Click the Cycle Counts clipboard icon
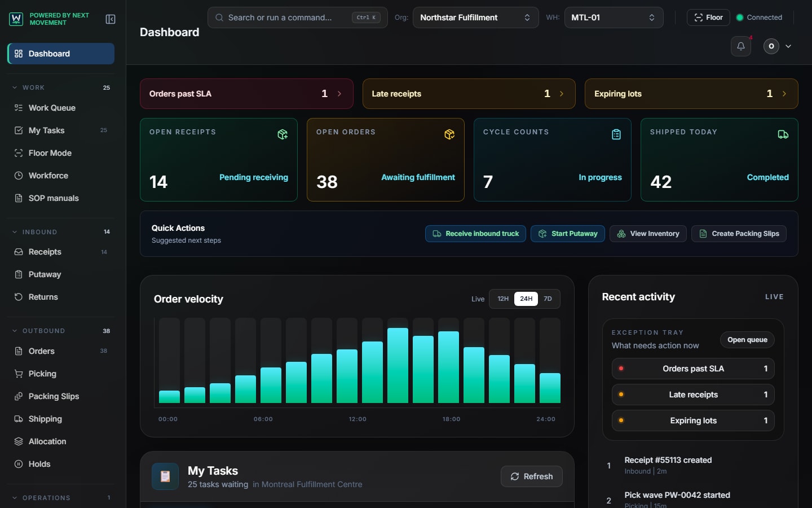The image size is (812, 508). (x=616, y=134)
